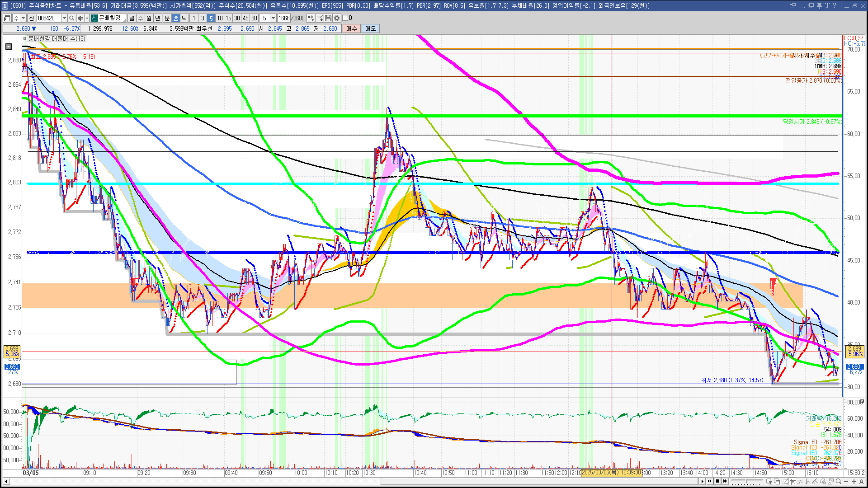The height and width of the screenshot is (488, 868).
Task: Toggle the 초 (seconds) chart interval
Action: (x=176, y=18)
